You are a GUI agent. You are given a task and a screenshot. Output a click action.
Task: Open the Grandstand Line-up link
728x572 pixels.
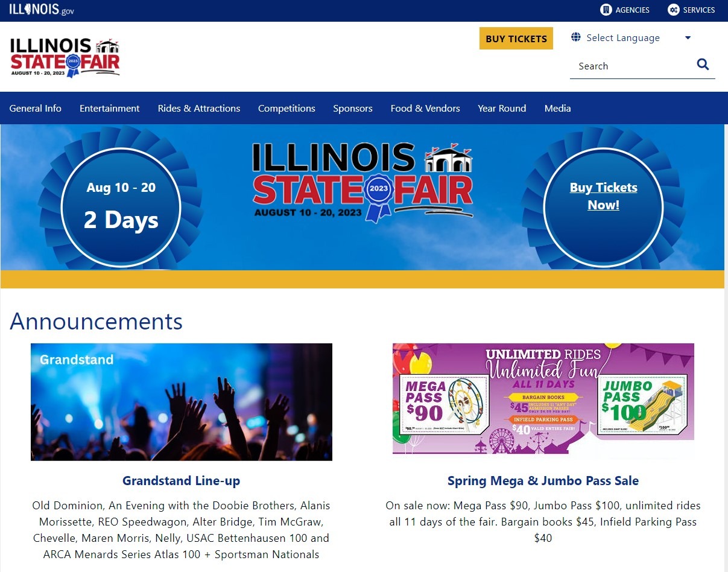tap(182, 481)
